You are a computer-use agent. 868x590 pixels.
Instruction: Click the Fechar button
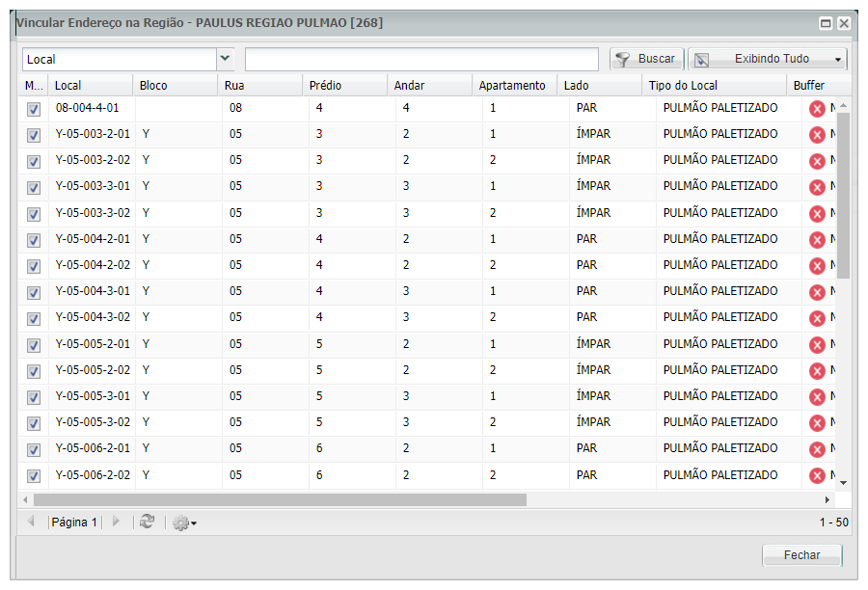coord(802,555)
